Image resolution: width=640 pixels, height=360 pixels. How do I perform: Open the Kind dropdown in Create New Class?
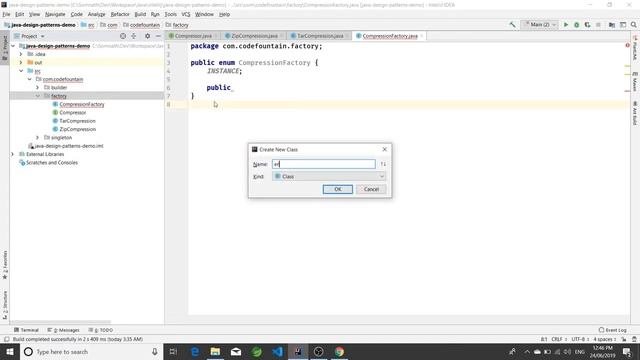pos(329,176)
